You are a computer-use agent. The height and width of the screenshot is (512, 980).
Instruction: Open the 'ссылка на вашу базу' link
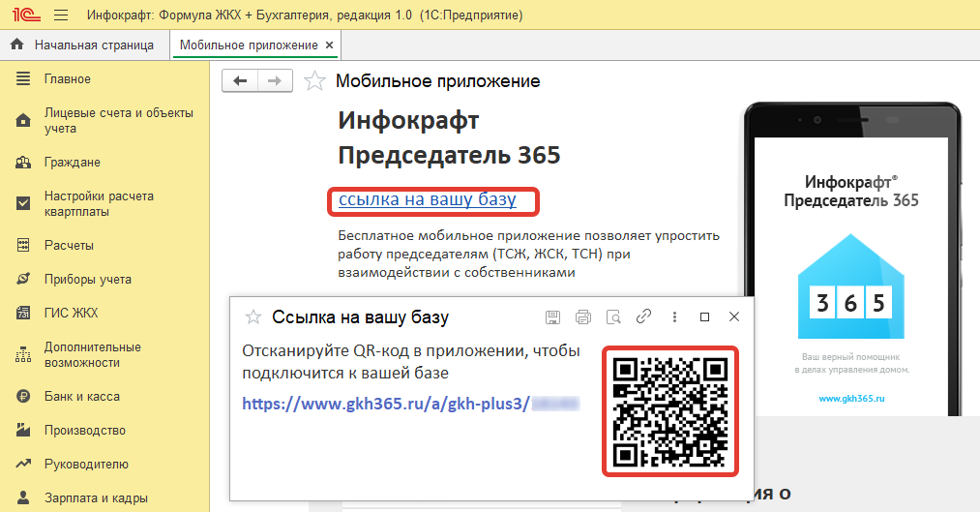[427, 200]
